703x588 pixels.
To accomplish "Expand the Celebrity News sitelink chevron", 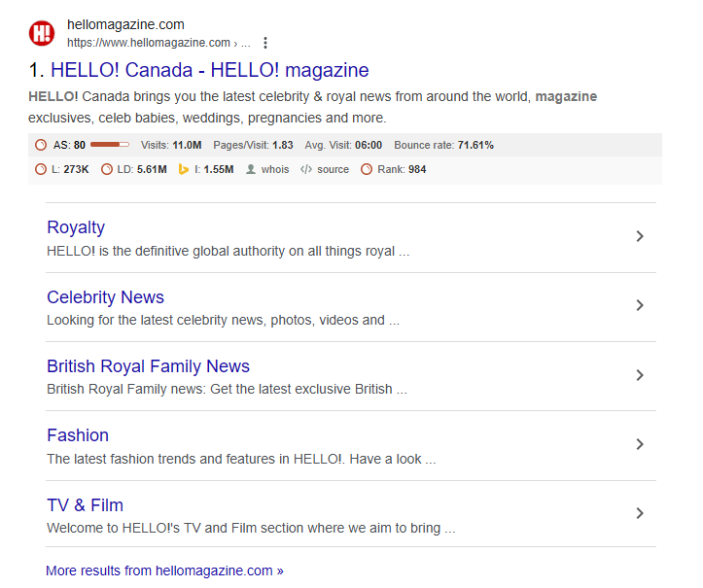I will click(640, 305).
